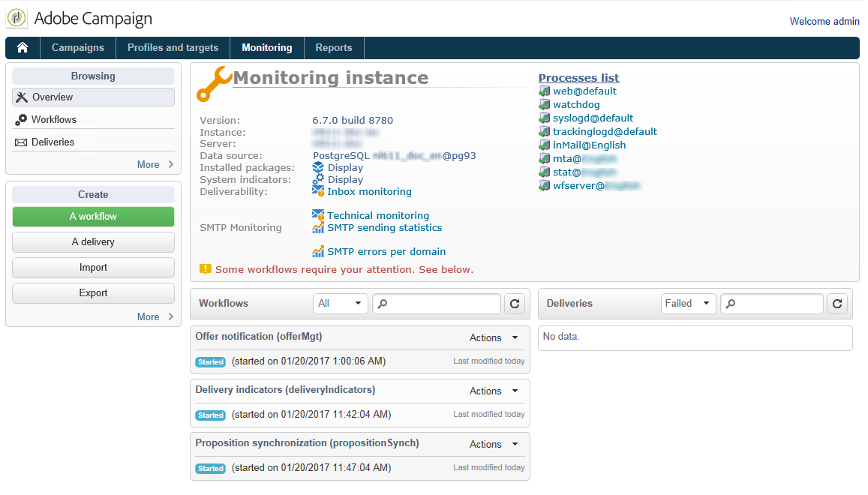The height and width of the screenshot is (495, 868).
Task: Click in the Workflows search field
Action: click(437, 304)
